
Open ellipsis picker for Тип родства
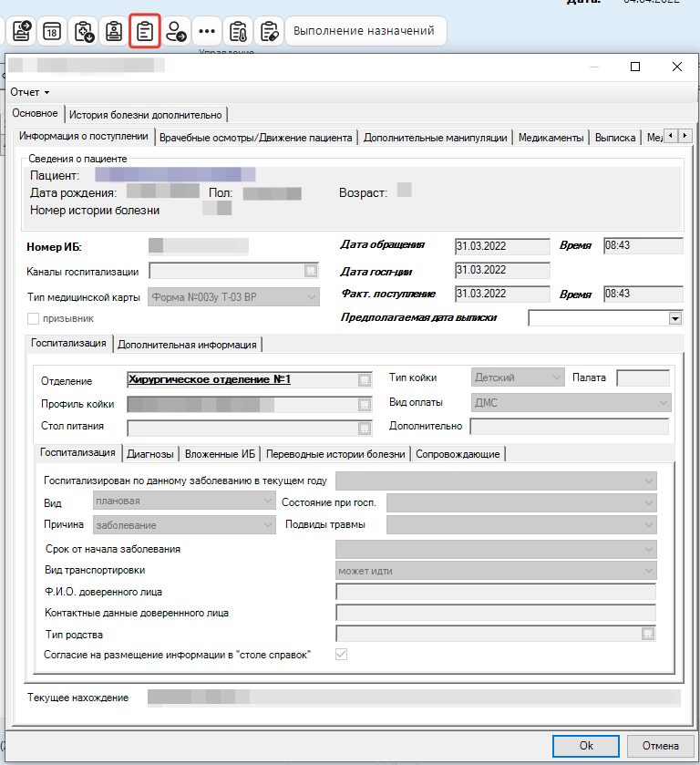(648, 634)
